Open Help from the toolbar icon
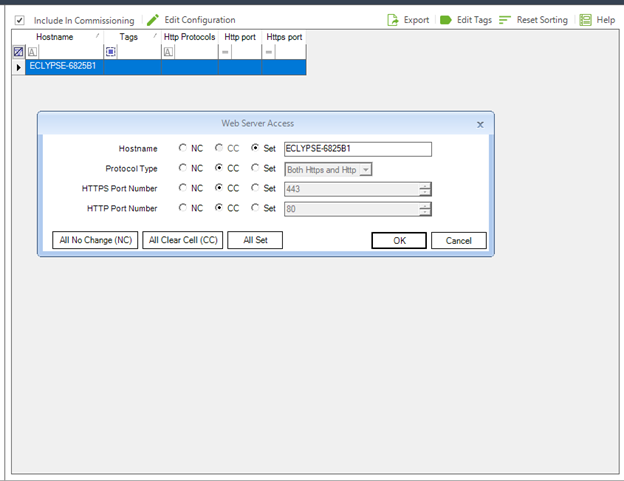 [x=585, y=20]
